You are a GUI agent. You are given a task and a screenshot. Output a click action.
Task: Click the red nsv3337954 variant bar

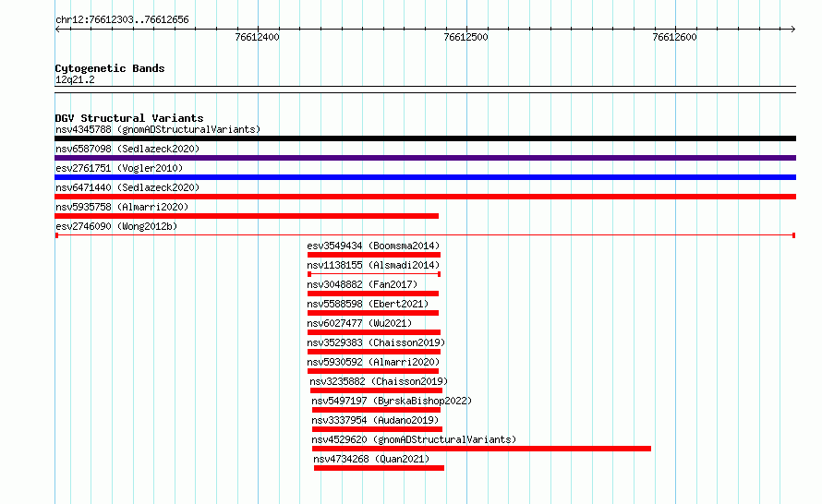click(x=377, y=429)
